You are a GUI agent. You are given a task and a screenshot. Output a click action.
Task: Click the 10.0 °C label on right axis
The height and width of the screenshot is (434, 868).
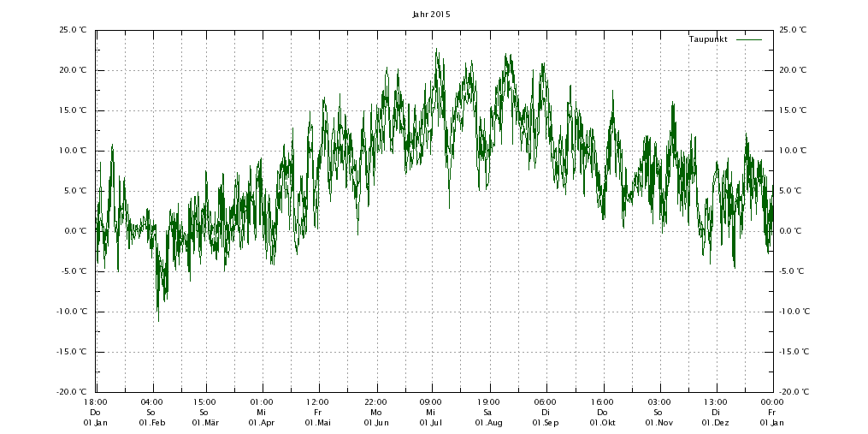pyautogui.click(x=794, y=151)
